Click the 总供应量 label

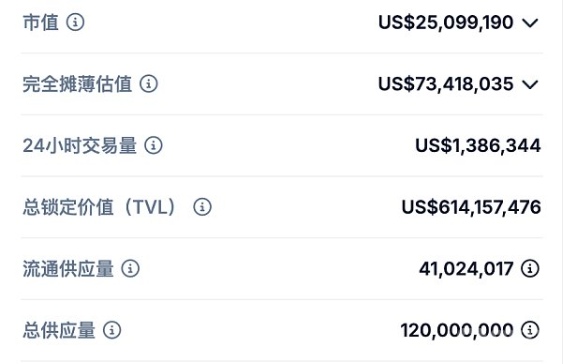(x=59, y=330)
